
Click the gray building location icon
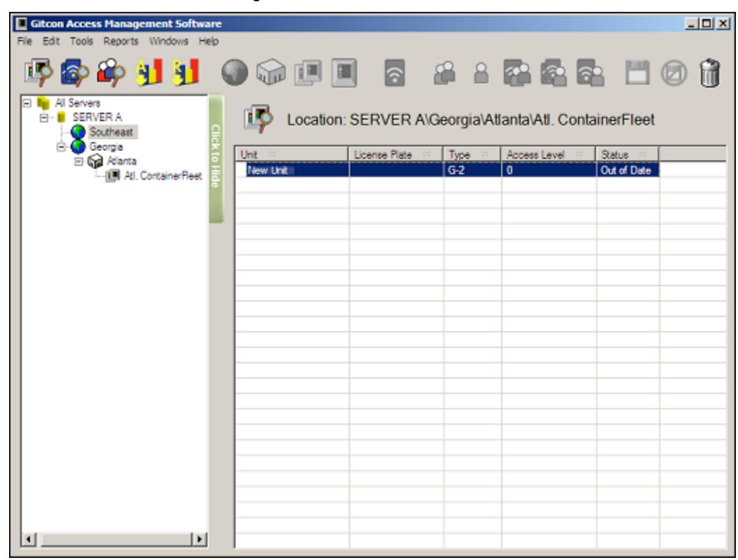271,73
